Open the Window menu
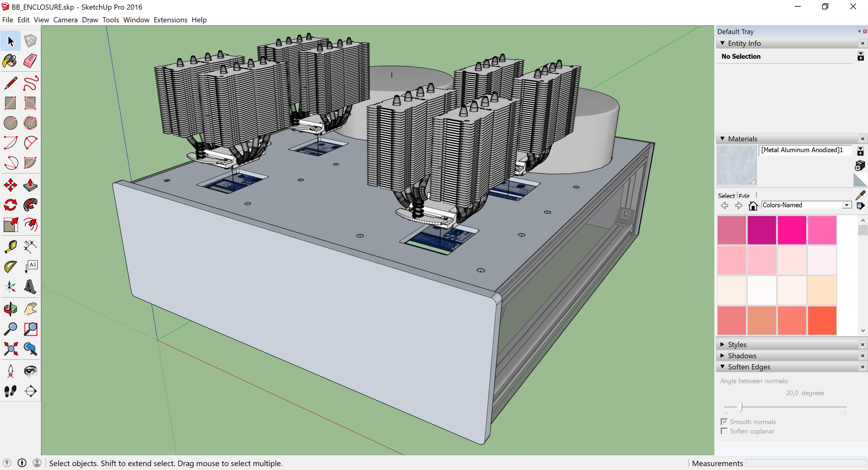 tap(136, 20)
